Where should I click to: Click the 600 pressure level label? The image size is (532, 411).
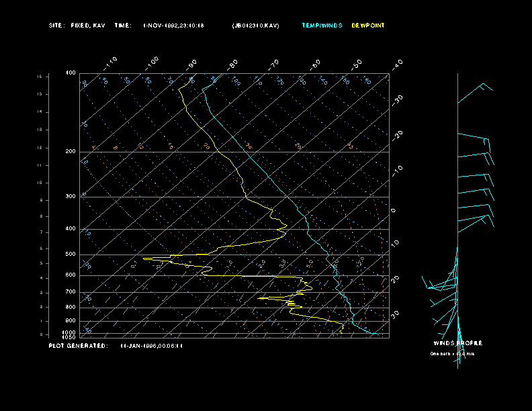(x=71, y=275)
